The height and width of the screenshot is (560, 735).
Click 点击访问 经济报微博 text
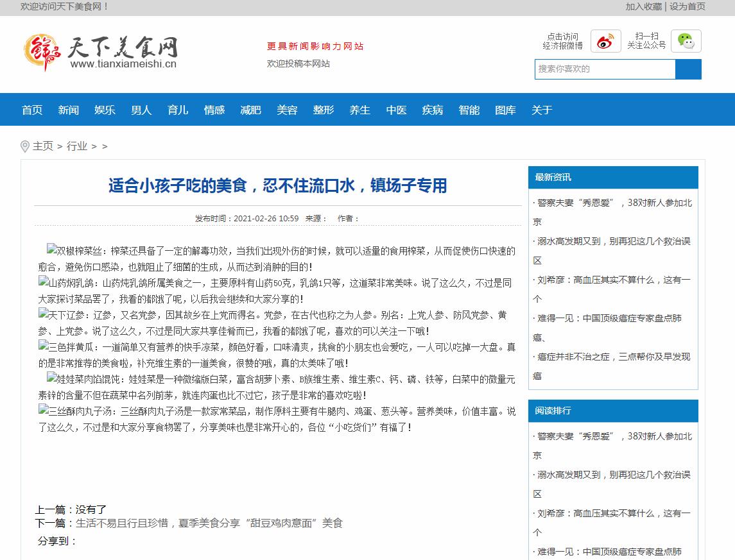pos(562,41)
